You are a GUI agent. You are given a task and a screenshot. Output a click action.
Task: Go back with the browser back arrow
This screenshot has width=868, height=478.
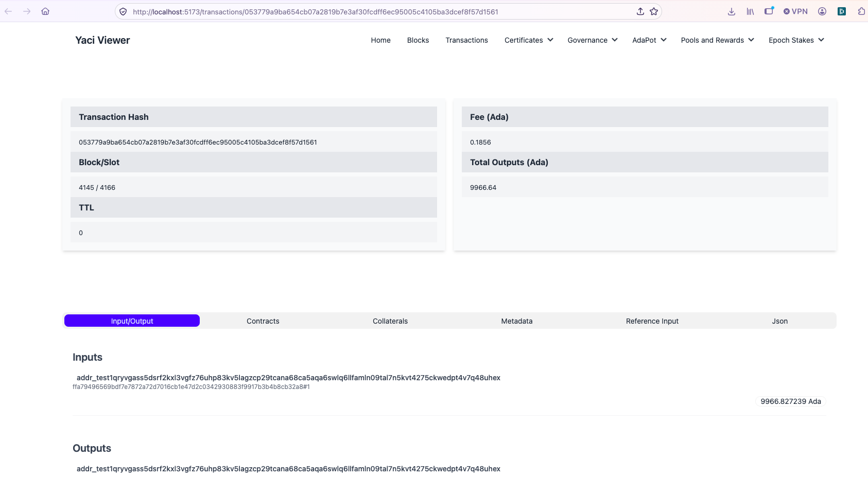8,11
